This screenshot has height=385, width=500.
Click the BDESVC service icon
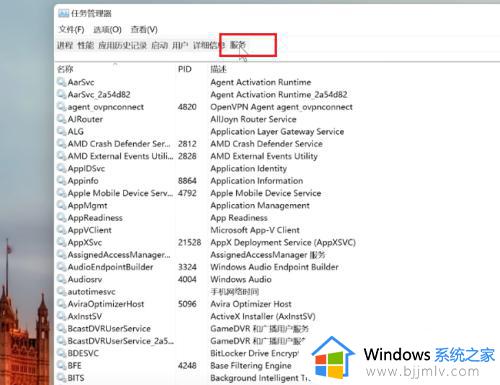tap(62, 353)
